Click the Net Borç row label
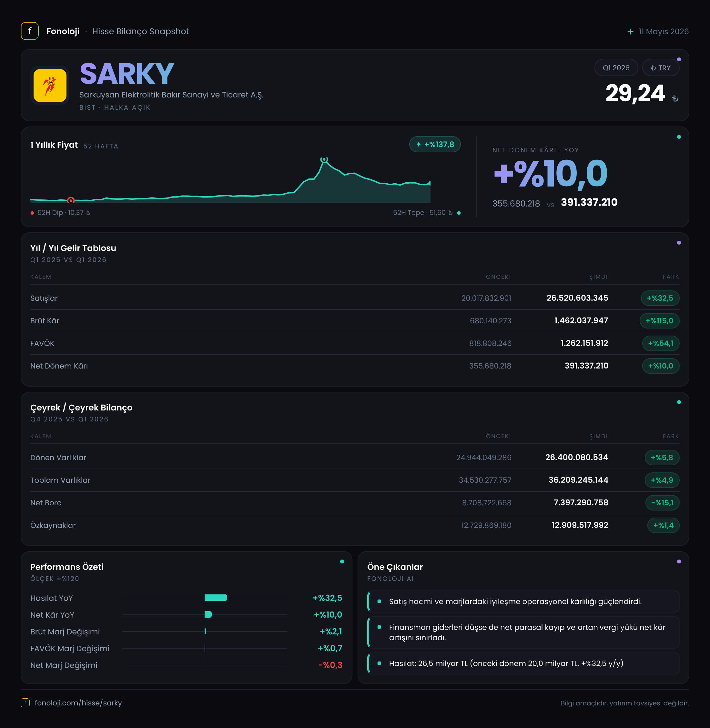 46,503
